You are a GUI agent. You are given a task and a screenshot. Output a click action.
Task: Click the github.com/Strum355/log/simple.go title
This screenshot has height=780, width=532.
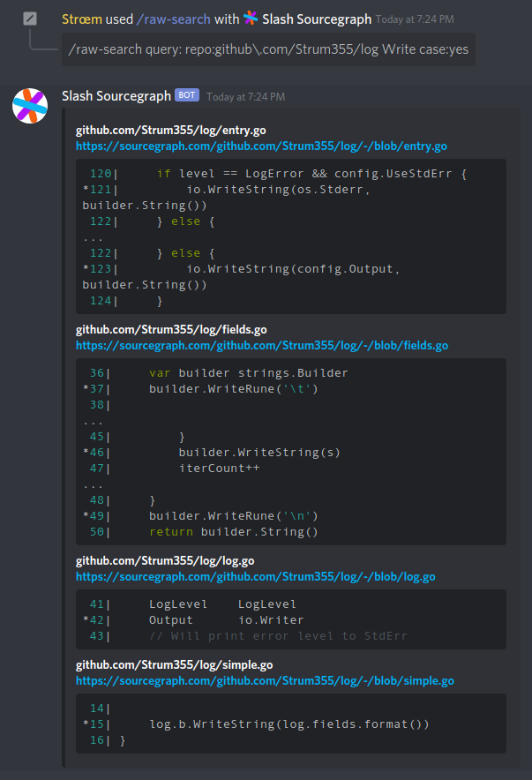pos(174,665)
